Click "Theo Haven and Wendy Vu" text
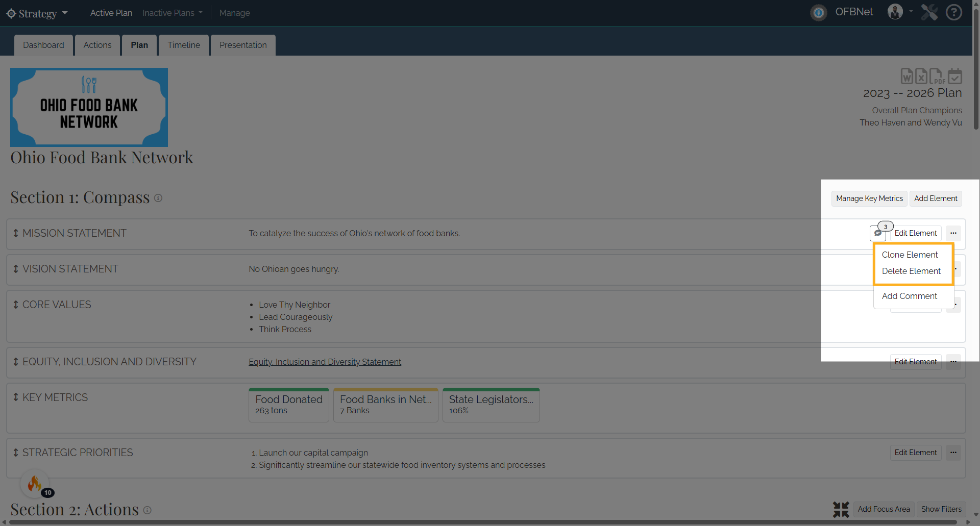Image resolution: width=980 pixels, height=526 pixels. [911, 122]
